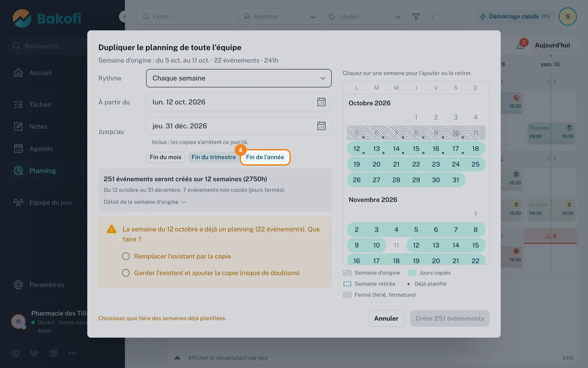Image resolution: width=588 pixels, height=368 pixels.
Task: Select Garder l'existant et ajouter la copie
Action: pyautogui.click(x=126, y=273)
